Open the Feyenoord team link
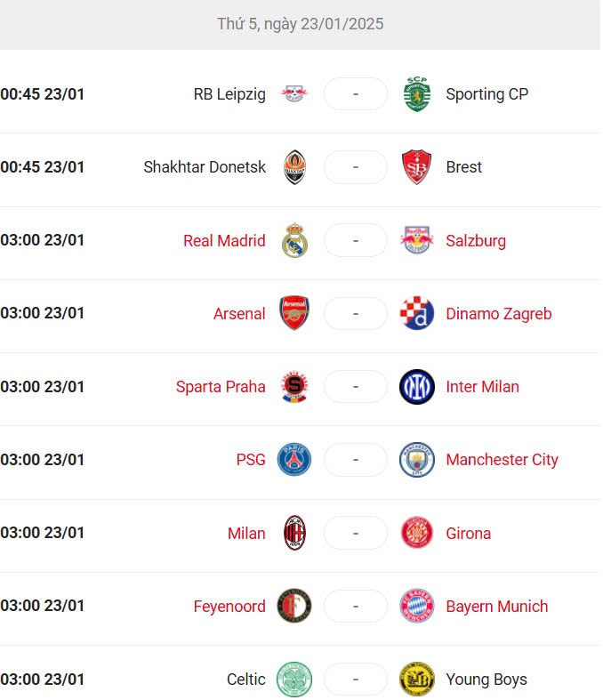 point(229,607)
